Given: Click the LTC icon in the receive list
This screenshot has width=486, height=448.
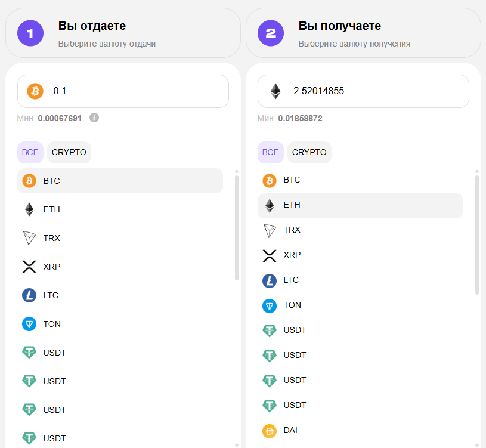Looking at the screenshot, I should click(270, 281).
